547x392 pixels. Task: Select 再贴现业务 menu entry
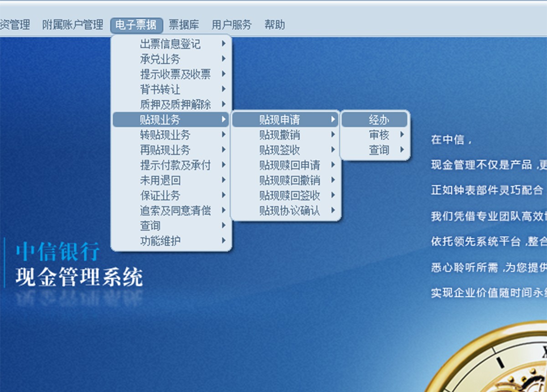[171, 150]
